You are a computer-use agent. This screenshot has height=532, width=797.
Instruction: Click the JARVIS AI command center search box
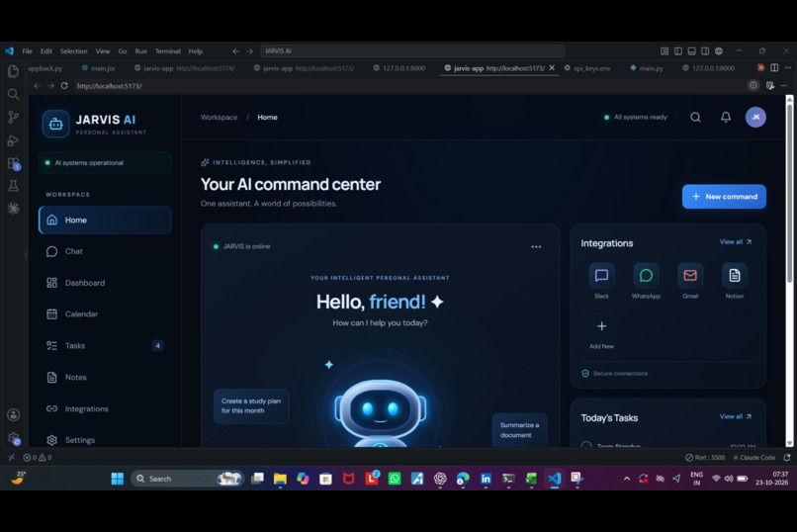point(412,51)
